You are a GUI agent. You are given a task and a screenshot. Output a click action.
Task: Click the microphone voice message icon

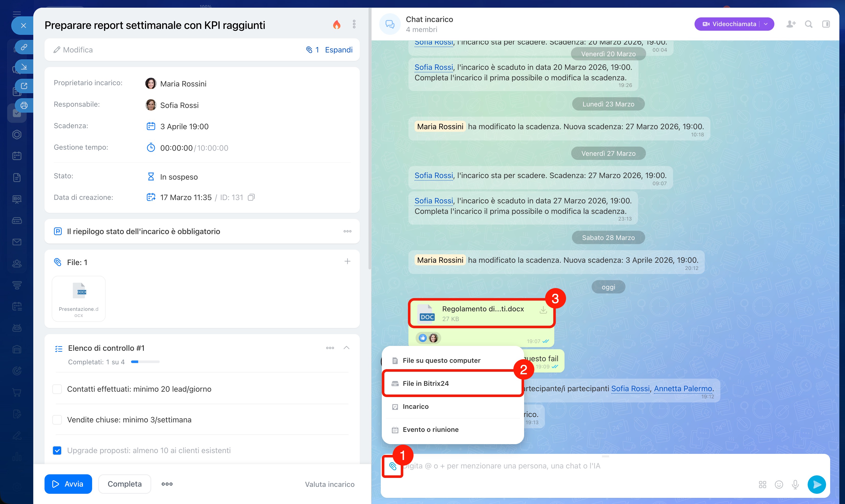point(795,484)
